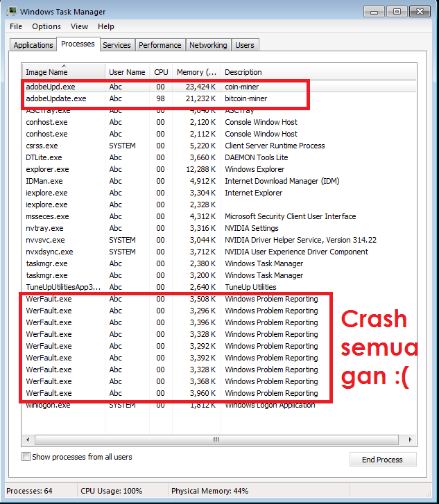This screenshot has width=439, height=504.
Task: Select TuneUpUtilitiesApp3... process
Action: click(218, 287)
